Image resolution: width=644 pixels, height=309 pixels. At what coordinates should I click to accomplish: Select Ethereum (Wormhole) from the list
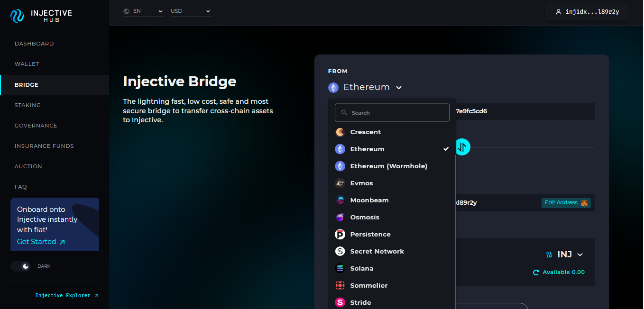[x=392, y=166]
